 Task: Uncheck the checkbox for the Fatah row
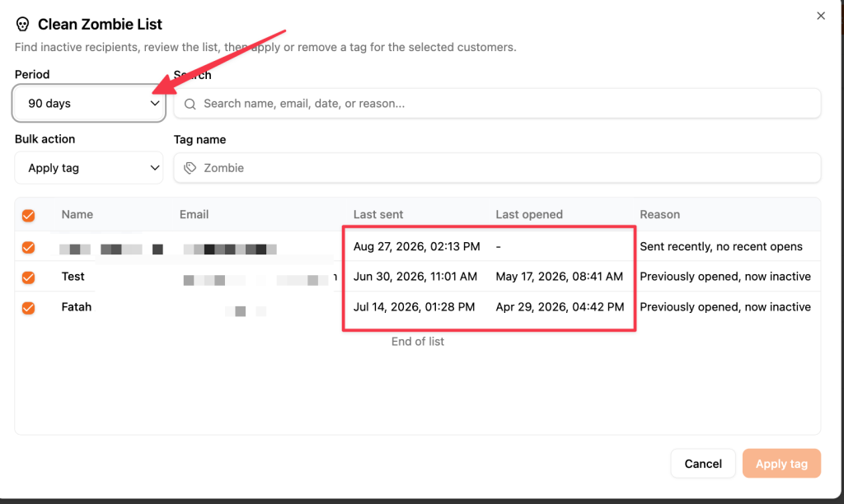click(x=29, y=308)
